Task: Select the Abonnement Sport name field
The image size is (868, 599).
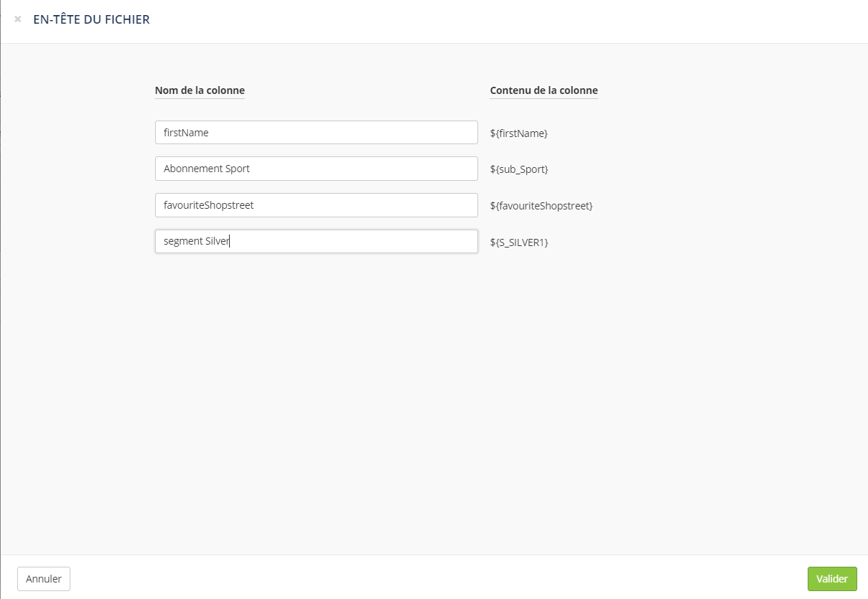Action: (316, 169)
